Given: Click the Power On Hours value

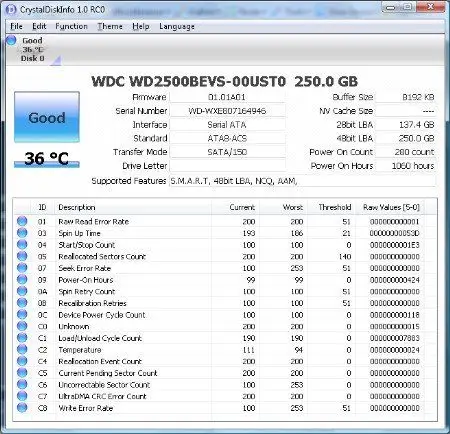Looking at the screenshot, I should pyautogui.click(x=405, y=166).
